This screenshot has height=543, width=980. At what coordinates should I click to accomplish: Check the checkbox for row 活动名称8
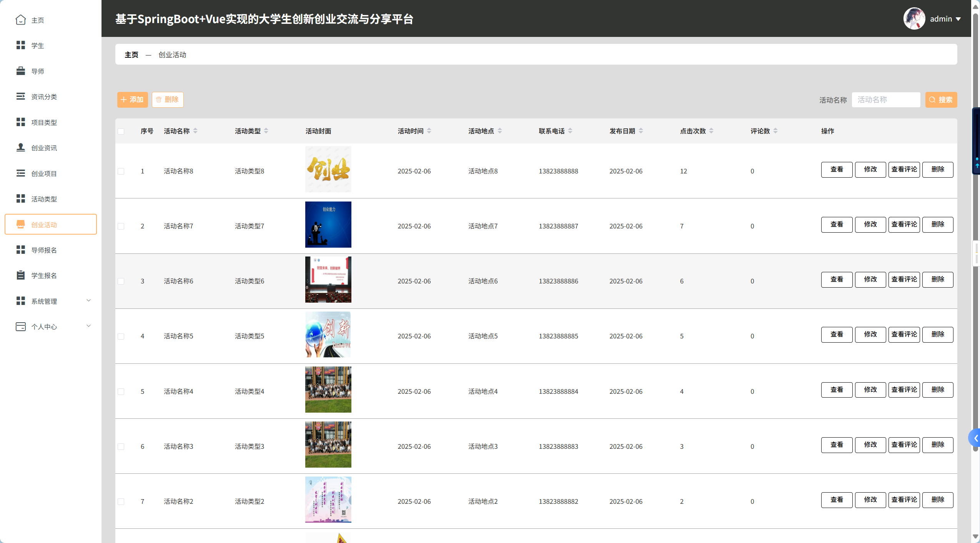[121, 171]
